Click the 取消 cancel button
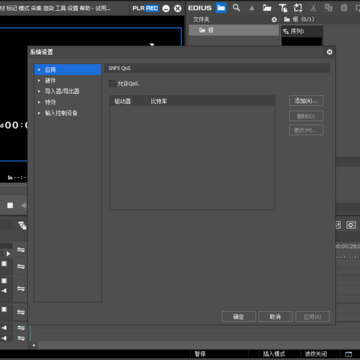Image resolution: width=360 pixels, height=360 pixels. pyautogui.click(x=275, y=317)
